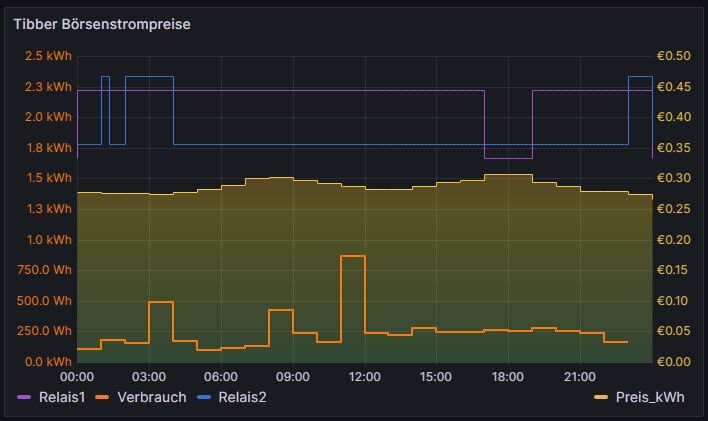
Task: Click the highest Verbrauch peak before 12:00
Action: pyautogui.click(x=353, y=256)
